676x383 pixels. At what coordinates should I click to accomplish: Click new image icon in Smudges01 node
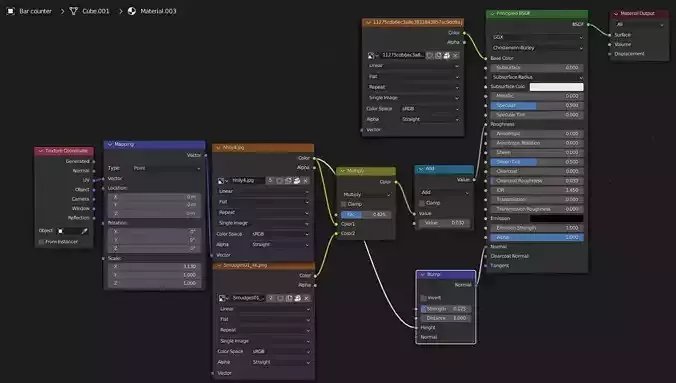click(289, 298)
